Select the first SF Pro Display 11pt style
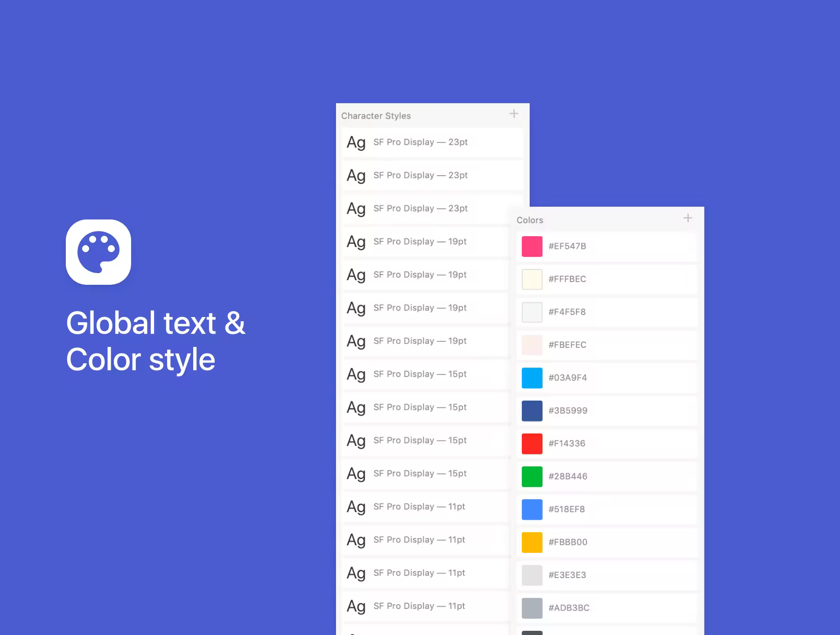This screenshot has height=635, width=840. (x=426, y=507)
